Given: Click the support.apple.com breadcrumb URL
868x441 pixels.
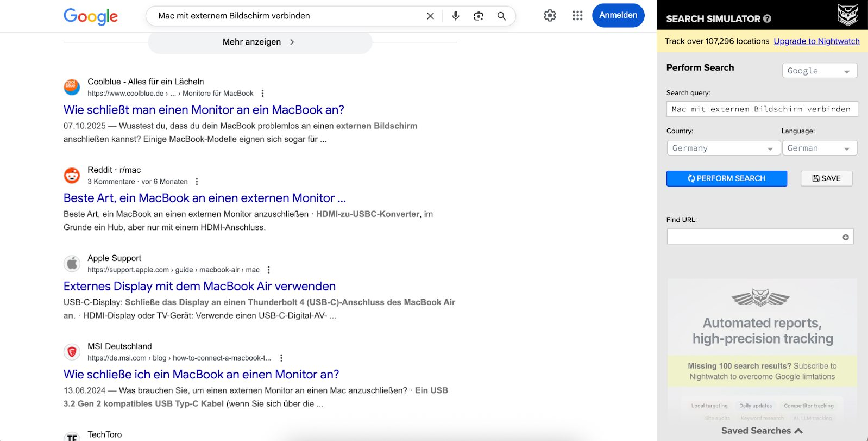Looking at the screenshot, I should coord(173,270).
